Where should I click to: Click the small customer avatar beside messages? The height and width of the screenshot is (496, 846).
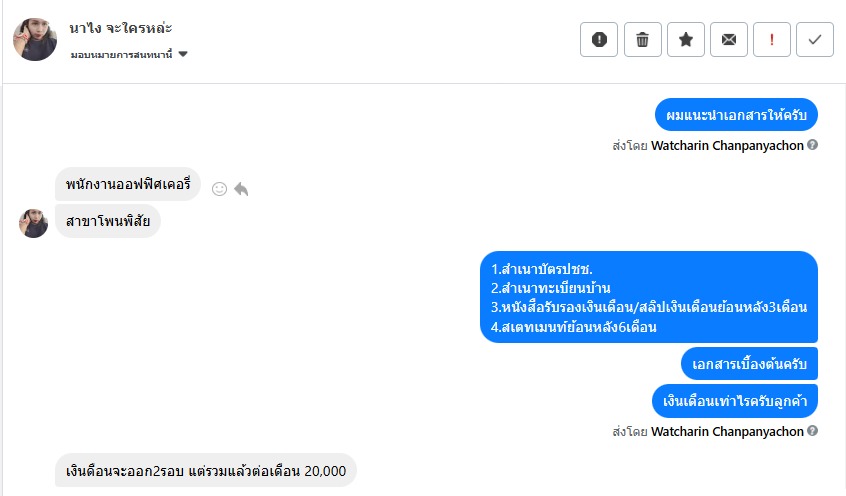coord(34,223)
